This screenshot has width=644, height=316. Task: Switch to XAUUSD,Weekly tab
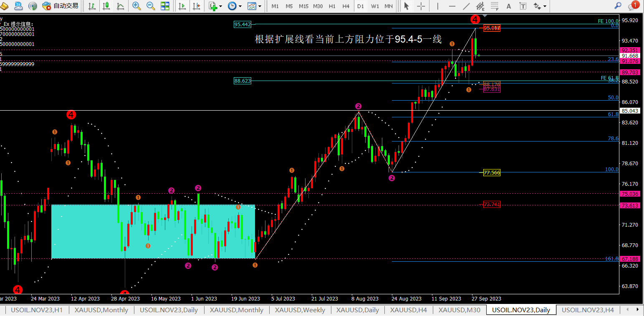click(300, 310)
